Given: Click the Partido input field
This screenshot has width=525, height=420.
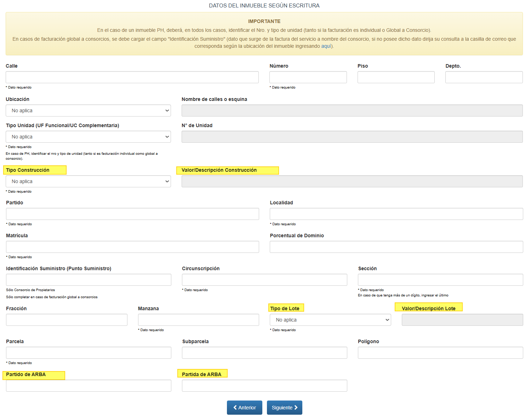Looking at the screenshot, I should tap(132, 214).
